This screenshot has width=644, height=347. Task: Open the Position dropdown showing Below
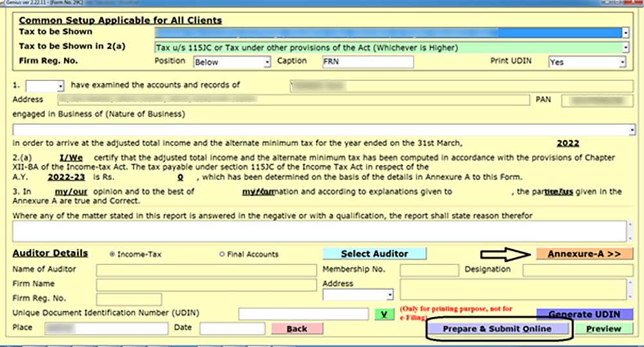[x=267, y=62]
